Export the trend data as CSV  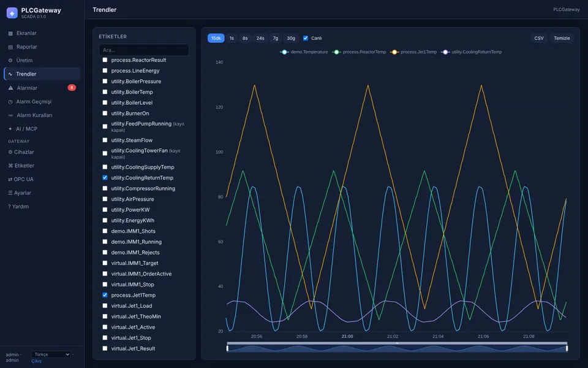click(539, 38)
